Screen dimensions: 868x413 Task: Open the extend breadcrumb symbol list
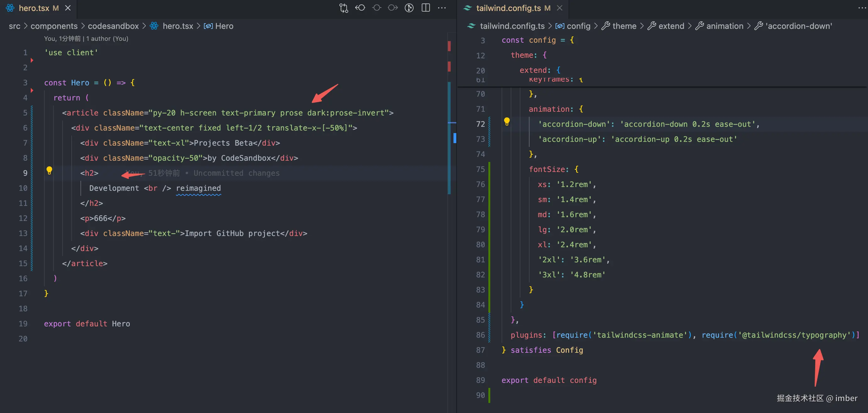tap(671, 26)
